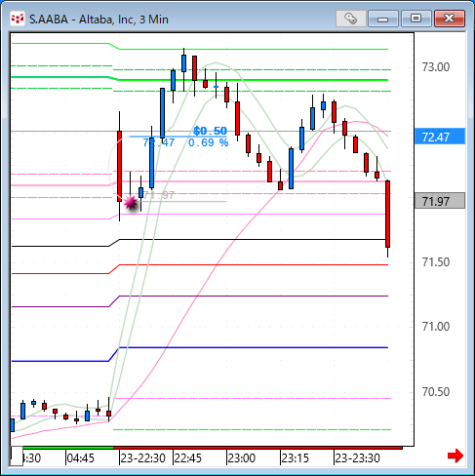Image resolution: width=475 pixels, height=476 pixels.
Task: Click the link chain button in title bar
Action: (351, 19)
